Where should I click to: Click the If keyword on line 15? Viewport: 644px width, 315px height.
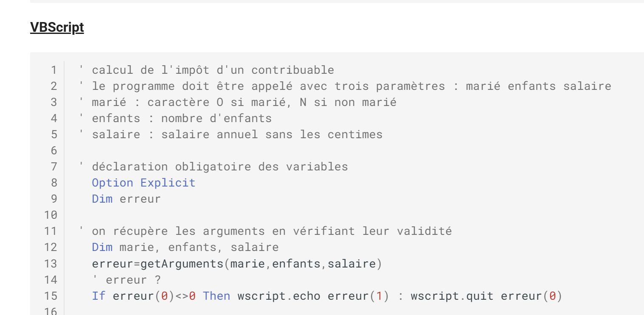click(98, 296)
